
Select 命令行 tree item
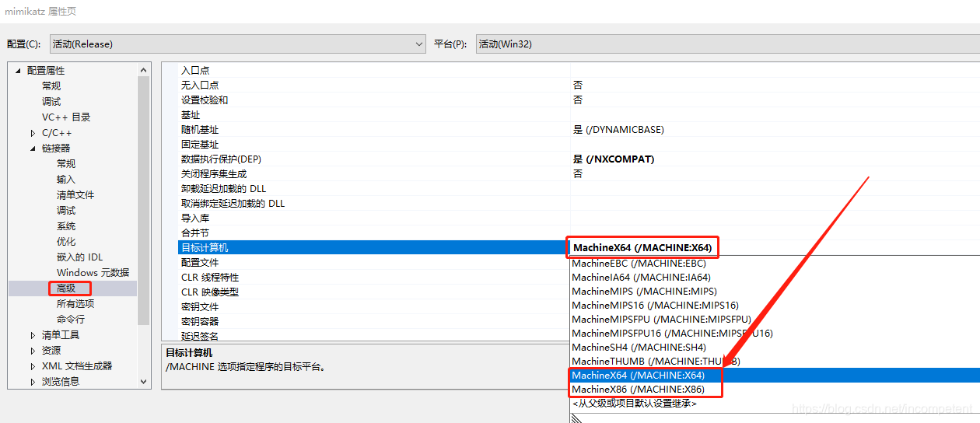click(71, 320)
